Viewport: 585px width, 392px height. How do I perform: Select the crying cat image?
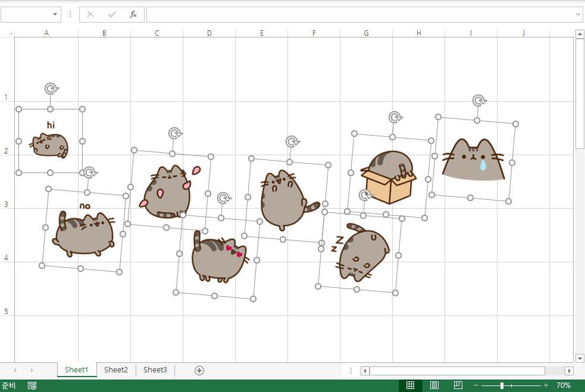pyautogui.click(x=474, y=161)
